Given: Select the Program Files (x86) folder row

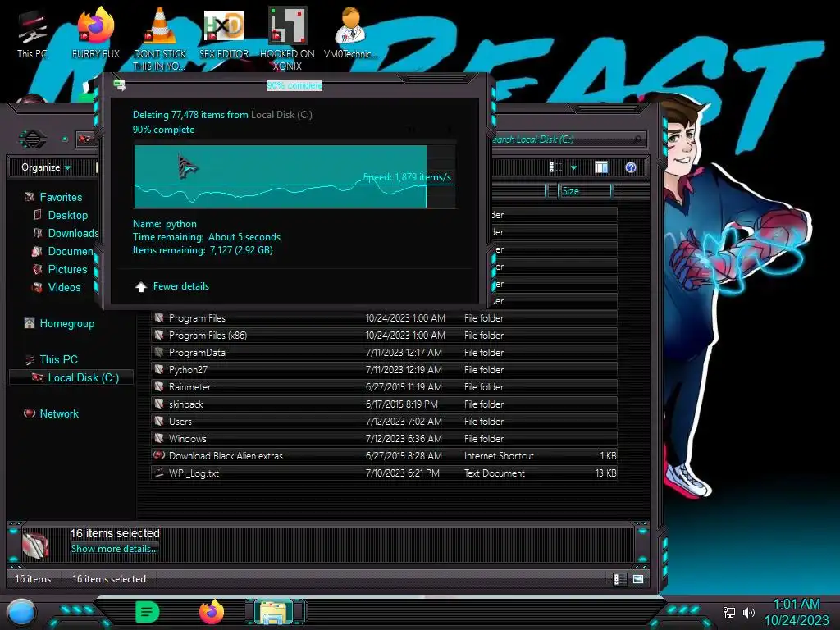Looking at the screenshot, I should click(x=384, y=336).
